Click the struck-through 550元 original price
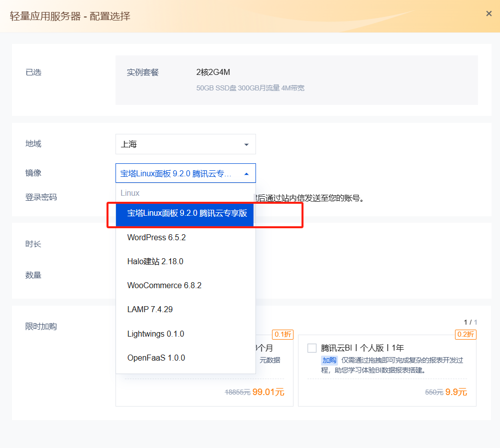Screen dimensions: 500x448 pyautogui.click(x=434, y=393)
